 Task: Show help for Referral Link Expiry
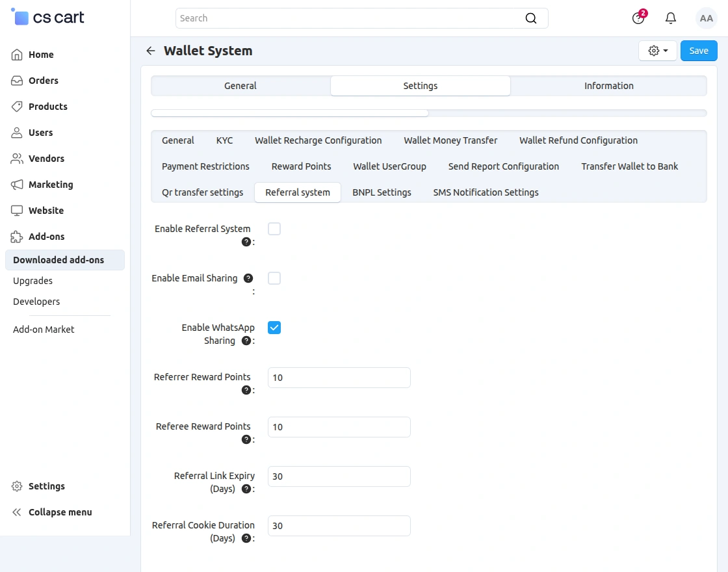click(x=246, y=489)
